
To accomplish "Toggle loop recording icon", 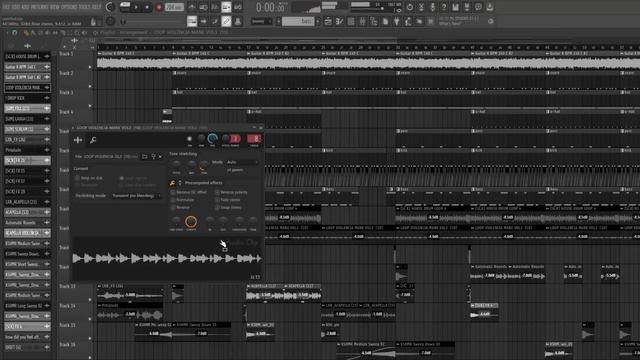I will [238, 7].
